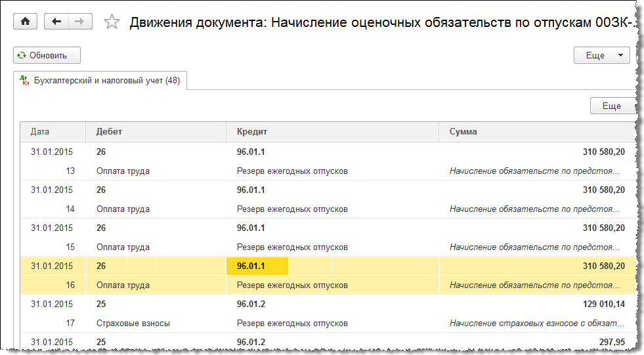644x355 pixels.
Task: Click Оплата труда in row 15
Action: coord(123,247)
